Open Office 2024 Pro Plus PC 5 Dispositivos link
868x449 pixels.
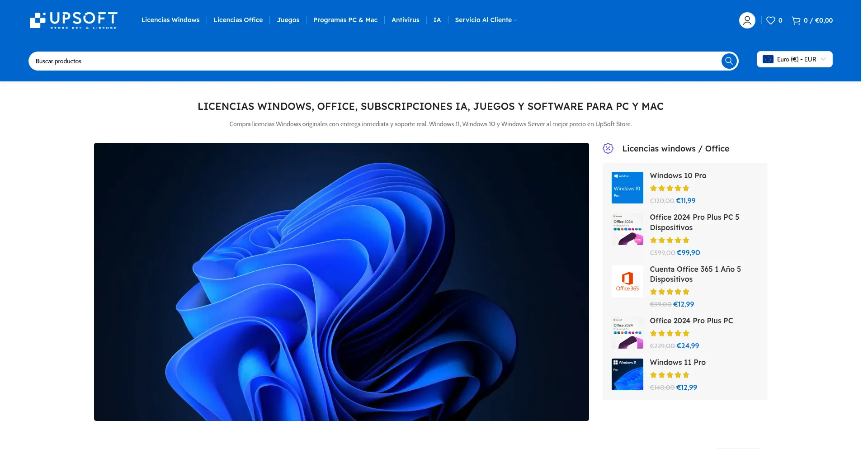(694, 222)
